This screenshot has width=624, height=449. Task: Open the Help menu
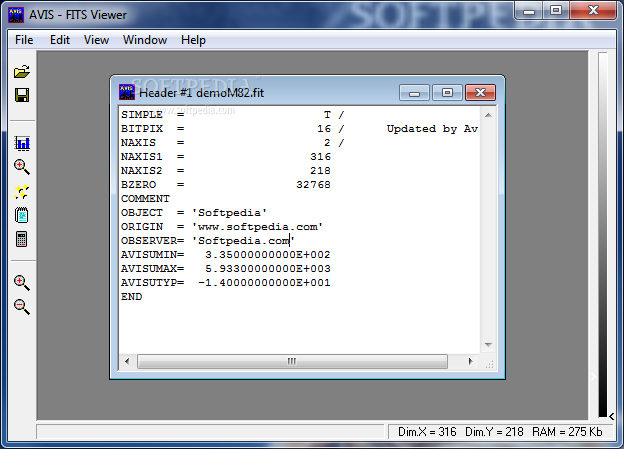coord(193,40)
